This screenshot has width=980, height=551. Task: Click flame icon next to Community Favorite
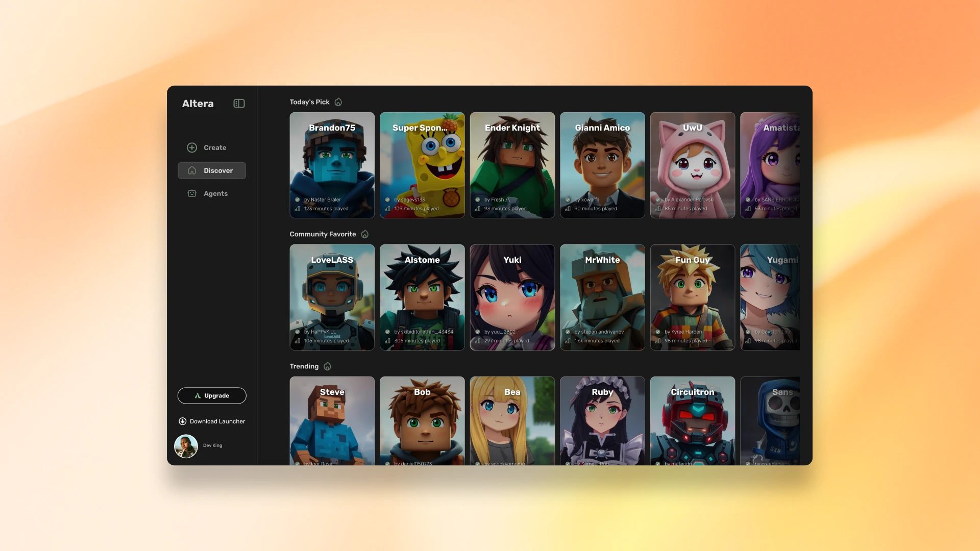click(365, 234)
